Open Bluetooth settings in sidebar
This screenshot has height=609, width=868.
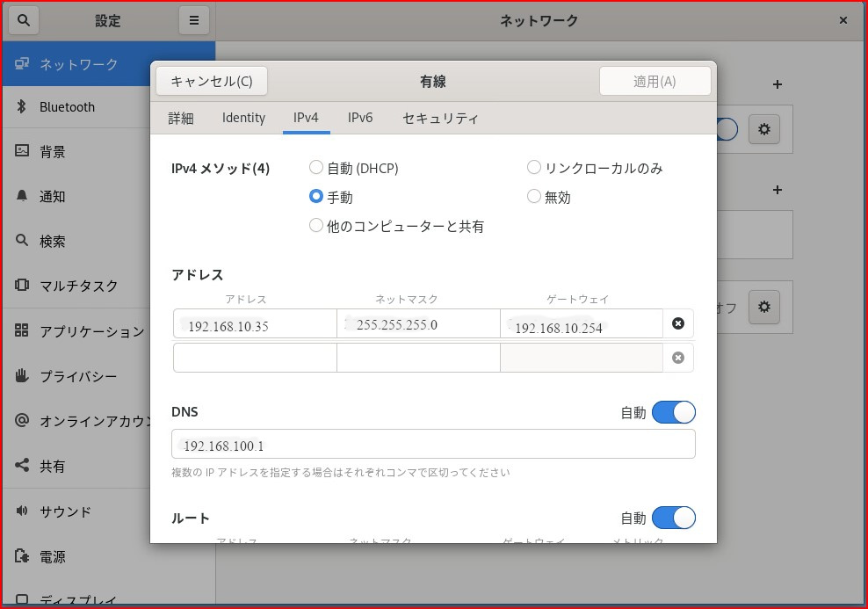[76, 107]
